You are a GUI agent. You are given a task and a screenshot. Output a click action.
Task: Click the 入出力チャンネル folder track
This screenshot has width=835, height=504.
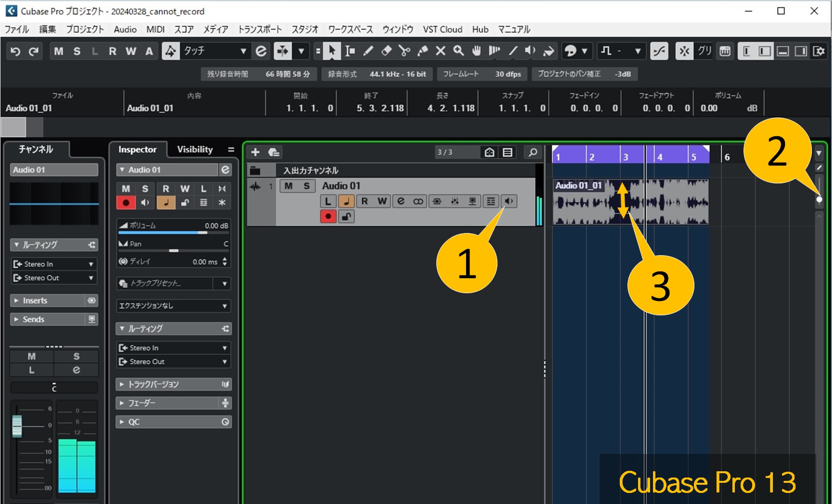[x=391, y=170]
